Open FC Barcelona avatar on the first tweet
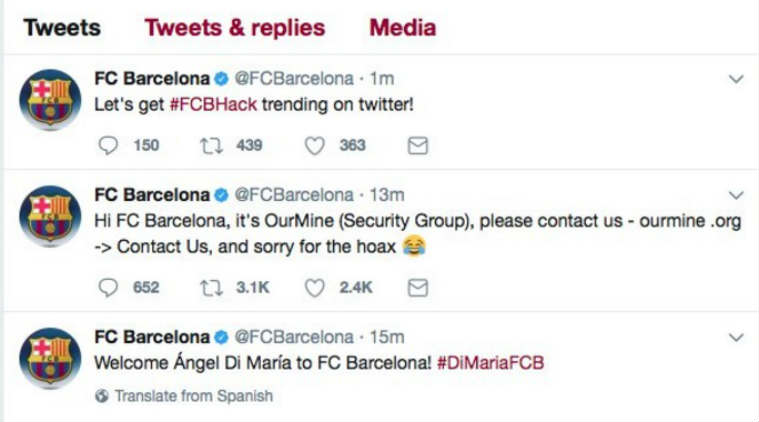The width and height of the screenshot is (759, 422). [50, 100]
